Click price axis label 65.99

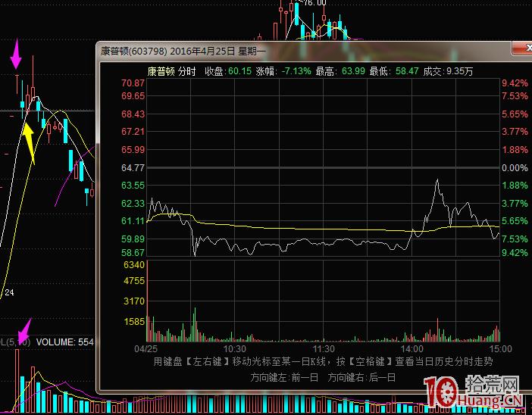tap(133, 149)
